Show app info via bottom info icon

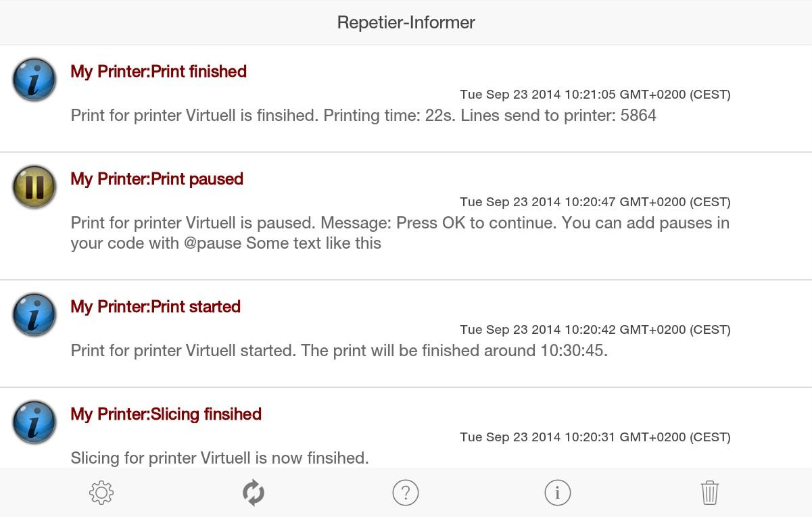click(558, 493)
